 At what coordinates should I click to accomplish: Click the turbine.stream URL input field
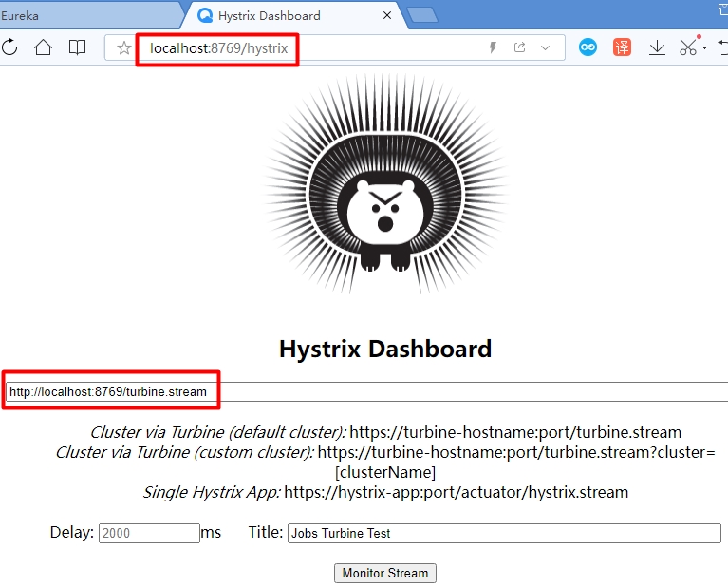366,391
